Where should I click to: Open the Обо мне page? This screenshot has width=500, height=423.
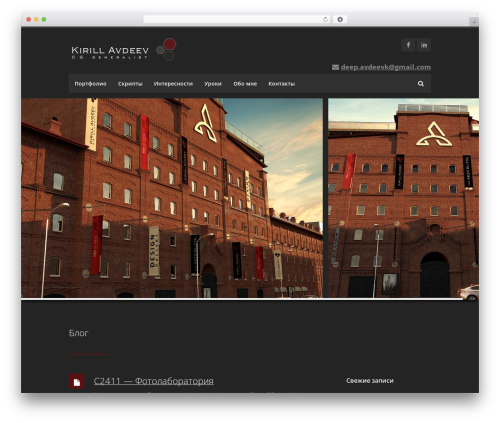tap(245, 84)
